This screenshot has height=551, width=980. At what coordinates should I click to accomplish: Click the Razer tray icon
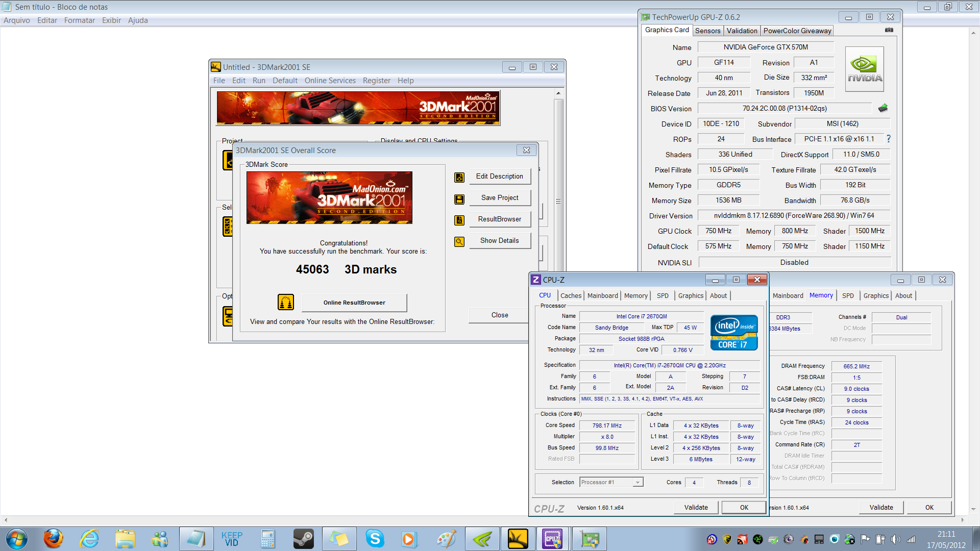758,539
